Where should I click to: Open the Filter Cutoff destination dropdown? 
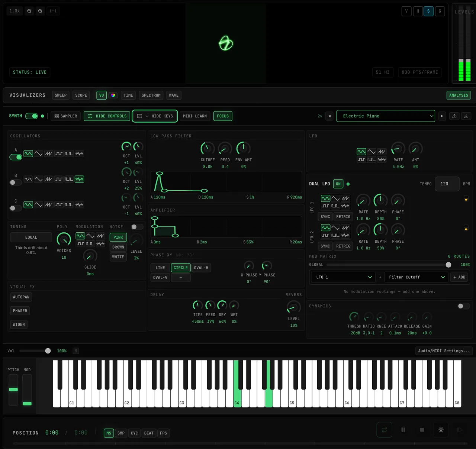click(416, 277)
